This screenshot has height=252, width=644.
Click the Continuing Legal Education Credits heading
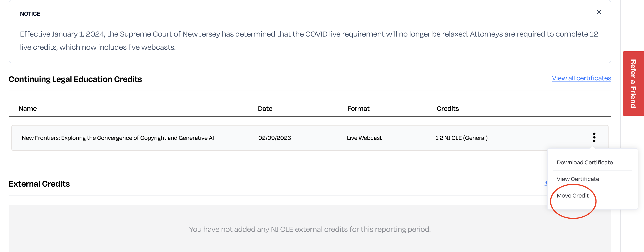tap(75, 79)
